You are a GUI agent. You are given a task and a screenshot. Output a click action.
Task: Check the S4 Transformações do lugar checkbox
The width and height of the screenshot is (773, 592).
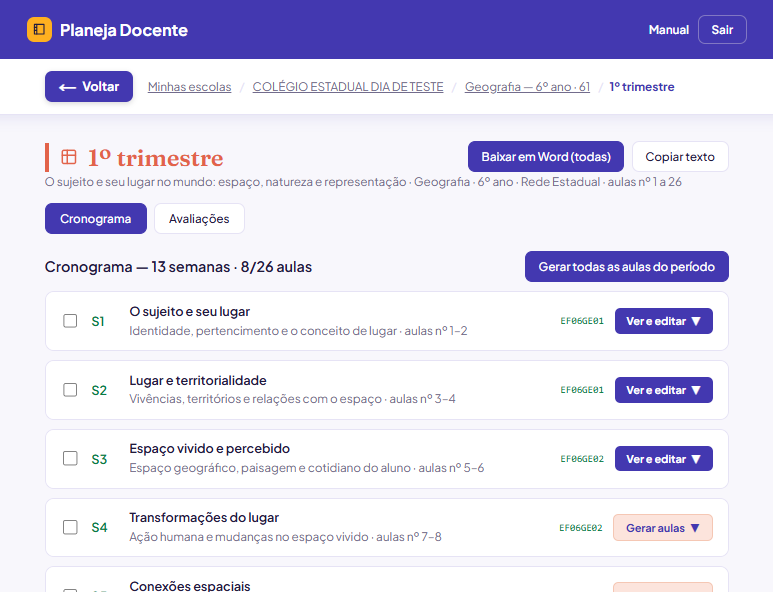tap(70, 527)
